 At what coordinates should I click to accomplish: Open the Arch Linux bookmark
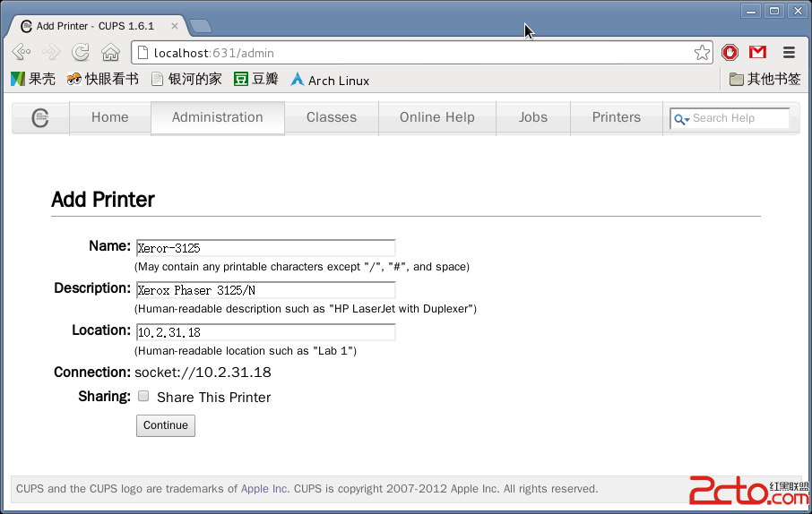click(x=330, y=81)
